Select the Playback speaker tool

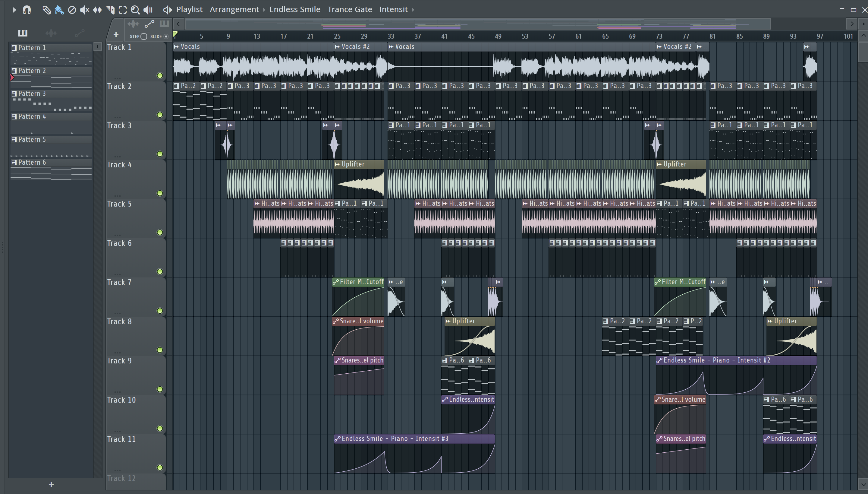(x=148, y=10)
